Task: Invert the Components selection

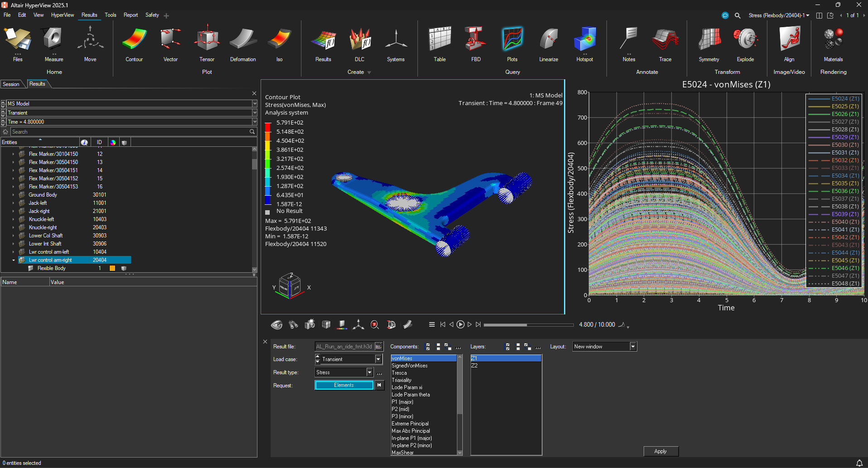Action: pyautogui.click(x=448, y=347)
